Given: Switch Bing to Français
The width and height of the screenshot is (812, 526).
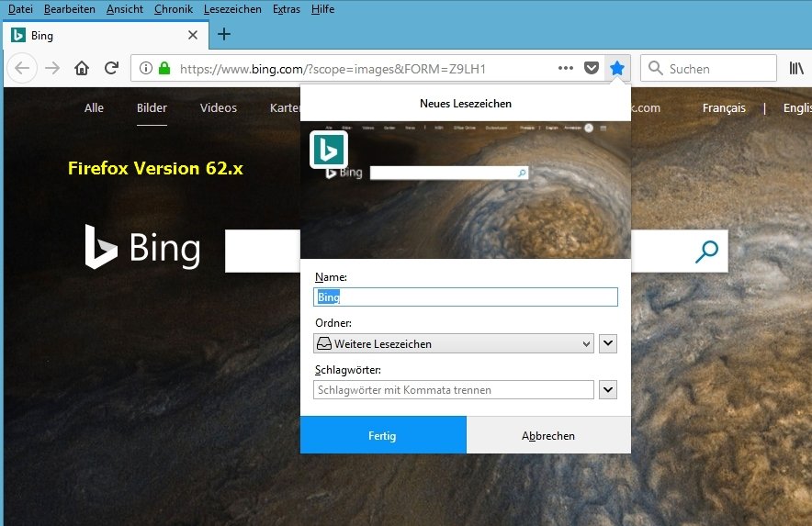Looking at the screenshot, I should pos(724,107).
